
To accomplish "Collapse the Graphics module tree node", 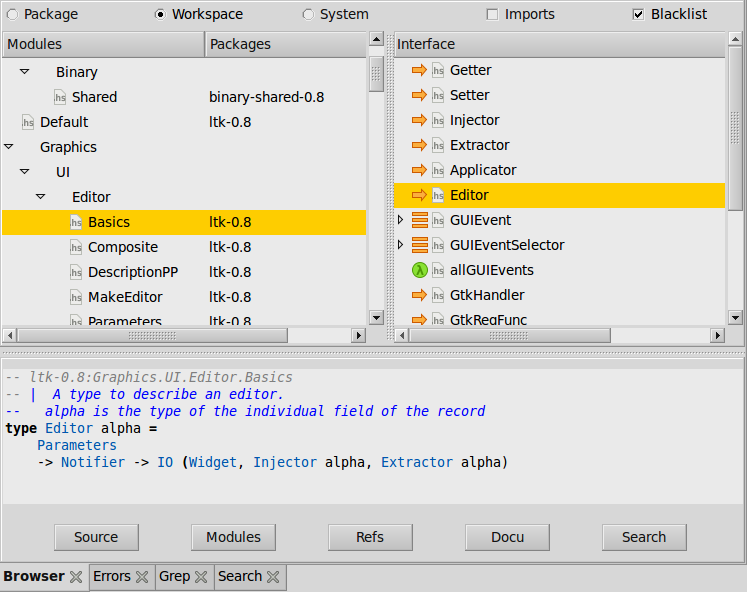I will coord(9,147).
